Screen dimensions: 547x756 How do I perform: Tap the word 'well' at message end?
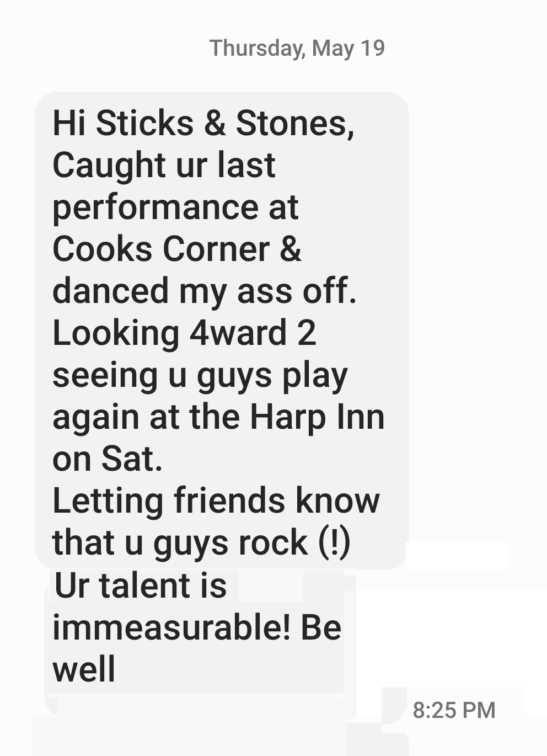click(84, 669)
